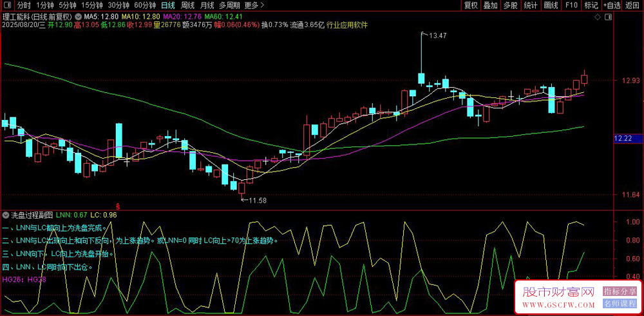This screenshot has width=644, height=316.
Task: Select the 15分钟 period tab
Action: 91,5
